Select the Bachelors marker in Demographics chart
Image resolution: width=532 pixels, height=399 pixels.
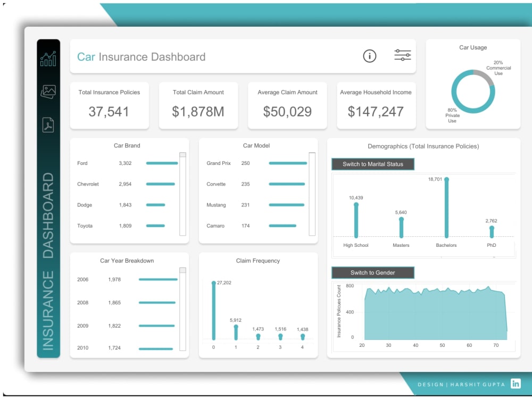pyautogui.click(x=446, y=207)
